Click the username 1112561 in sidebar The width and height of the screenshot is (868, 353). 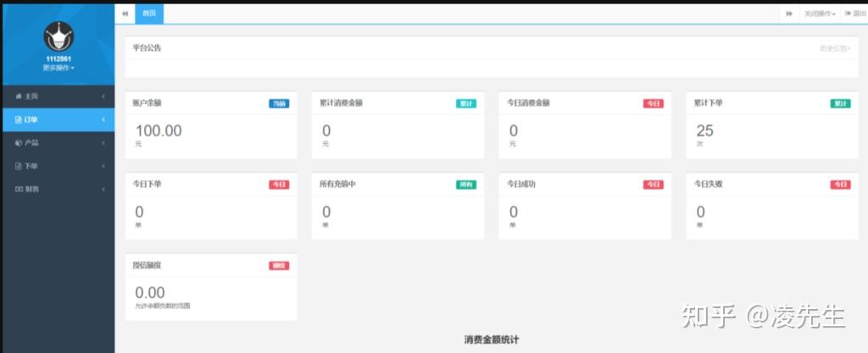pos(58,59)
